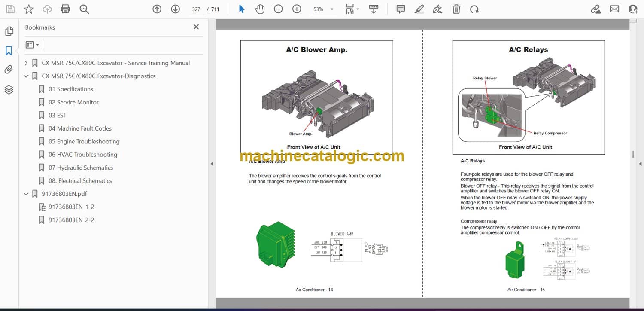Click the page number input field
The width and height of the screenshot is (644, 311).
(x=196, y=9)
